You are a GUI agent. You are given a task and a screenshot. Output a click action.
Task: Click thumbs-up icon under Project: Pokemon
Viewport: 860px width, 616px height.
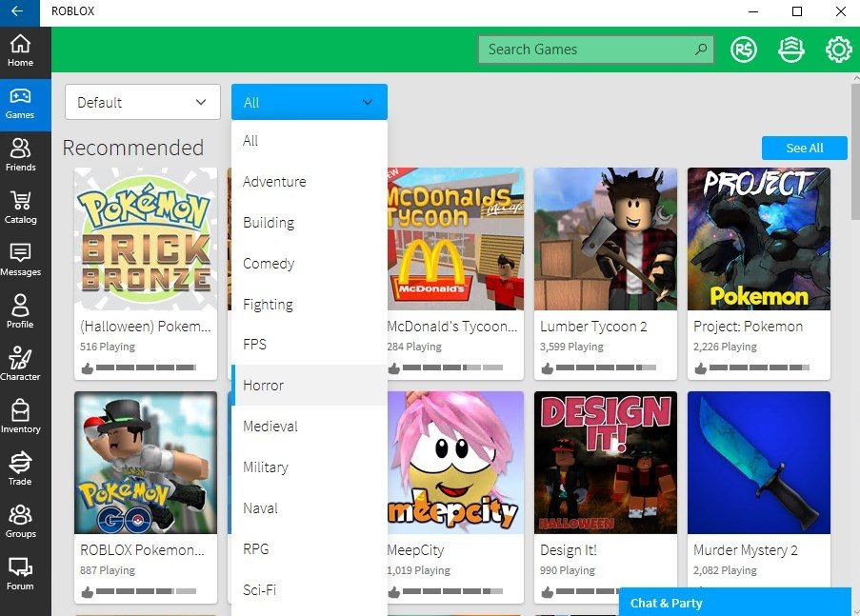[700, 368]
